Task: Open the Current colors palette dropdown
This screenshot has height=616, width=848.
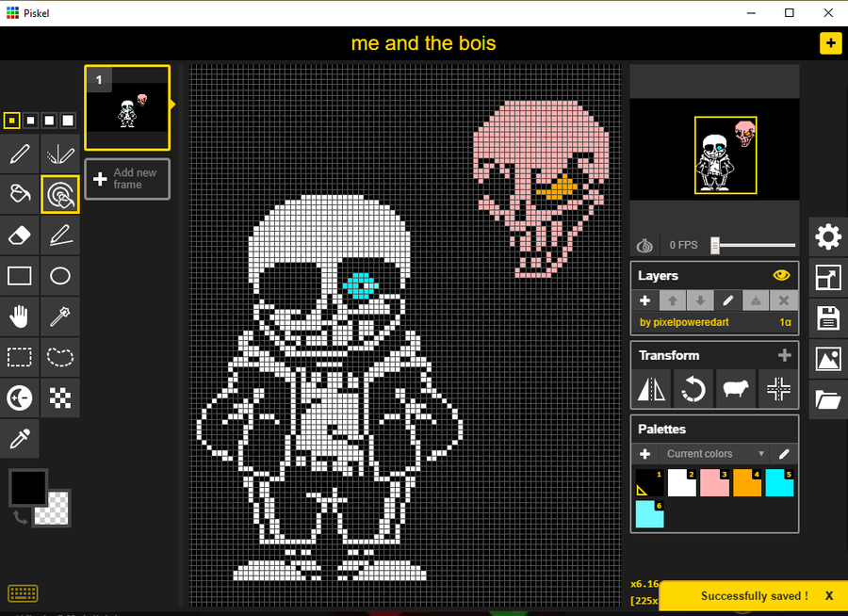Action: pos(714,454)
